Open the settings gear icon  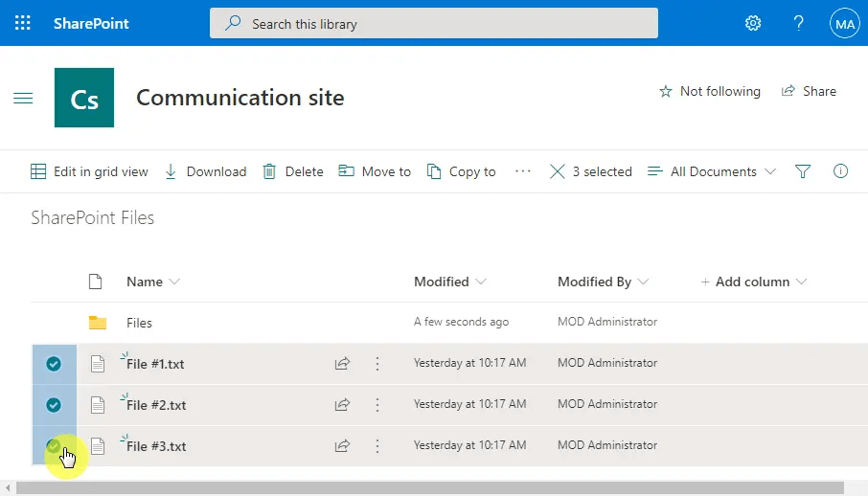click(x=753, y=23)
